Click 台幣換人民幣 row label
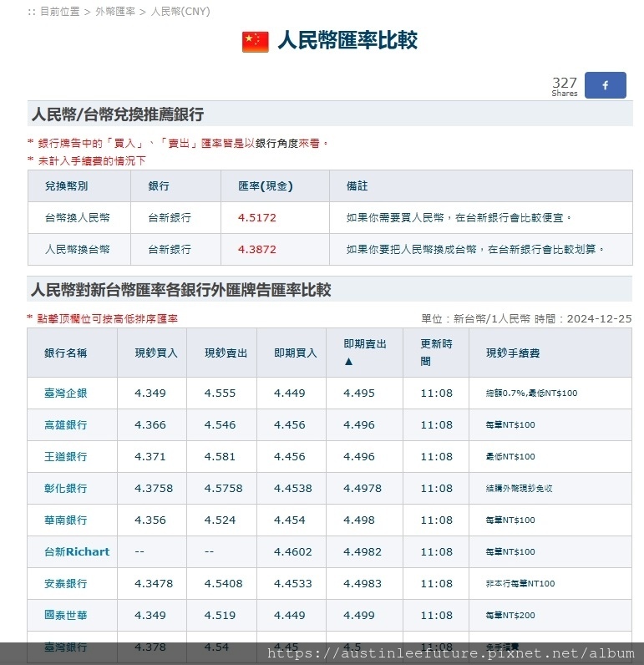Screen dimensions: 644x665 point(78,218)
